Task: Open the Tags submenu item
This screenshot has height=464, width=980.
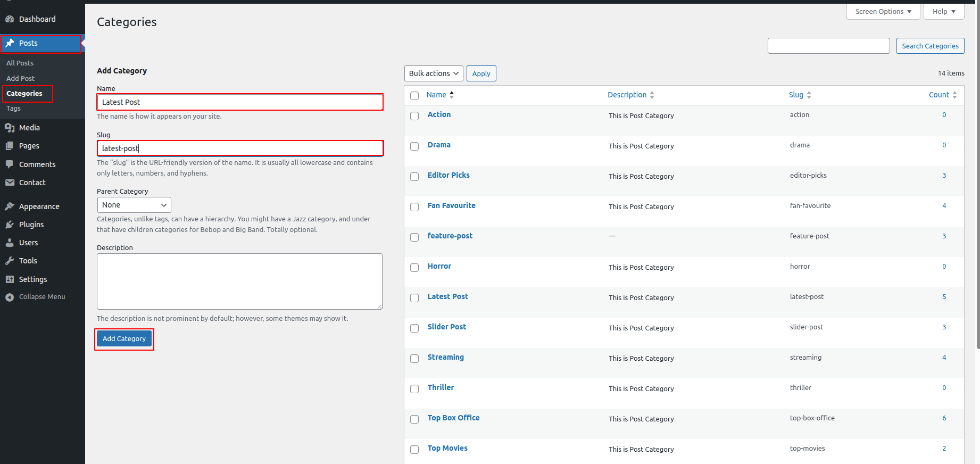Action: 14,109
